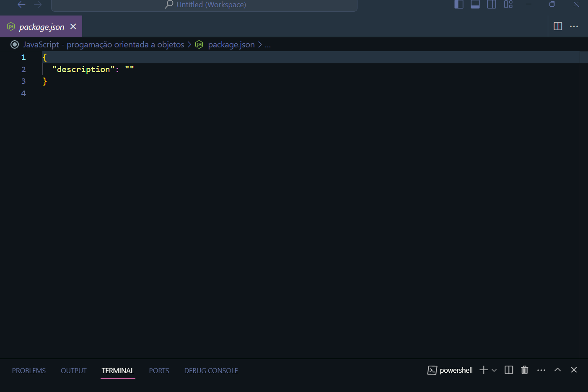Screen dimensions: 588x392
Task: Maximize the panel with the up chevron
Action: [x=558, y=370]
